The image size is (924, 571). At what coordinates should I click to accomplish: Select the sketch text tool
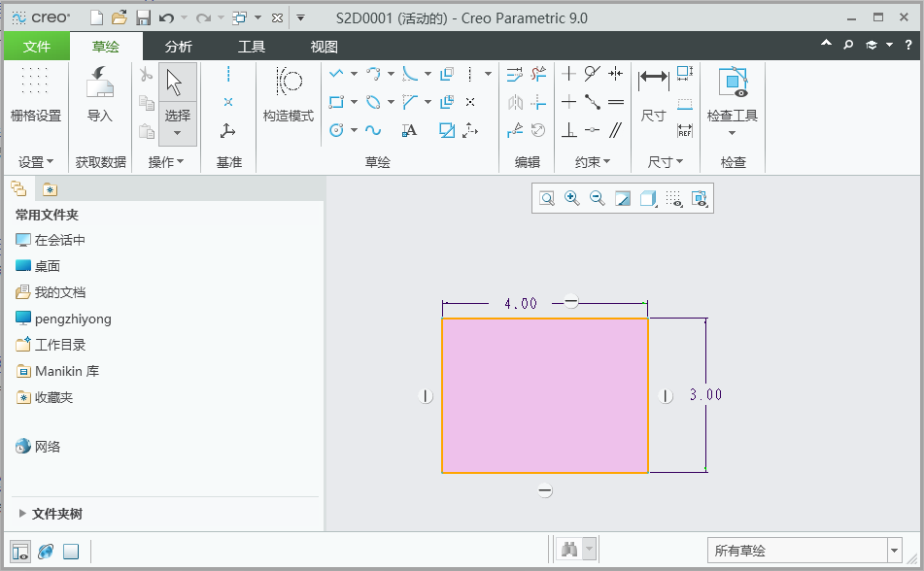(410, 130)
